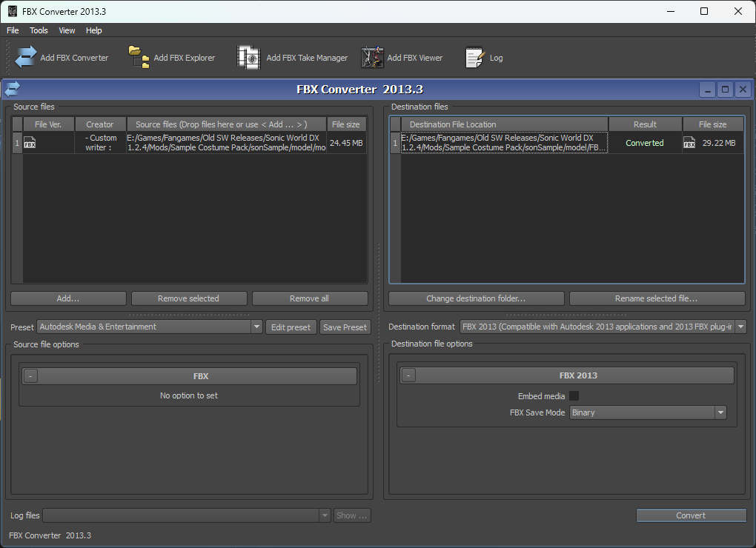Click the FBX file icon in destination row

[689, 143]
